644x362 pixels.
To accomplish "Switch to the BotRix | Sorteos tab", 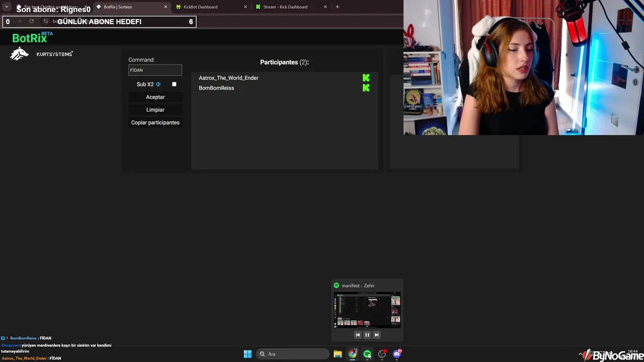I will coord(132,7).
